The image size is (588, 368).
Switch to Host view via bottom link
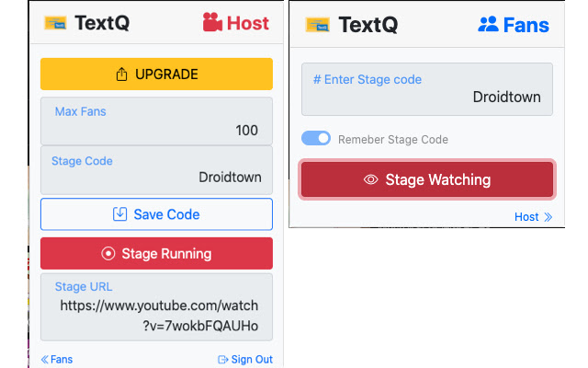pos(526,217)
